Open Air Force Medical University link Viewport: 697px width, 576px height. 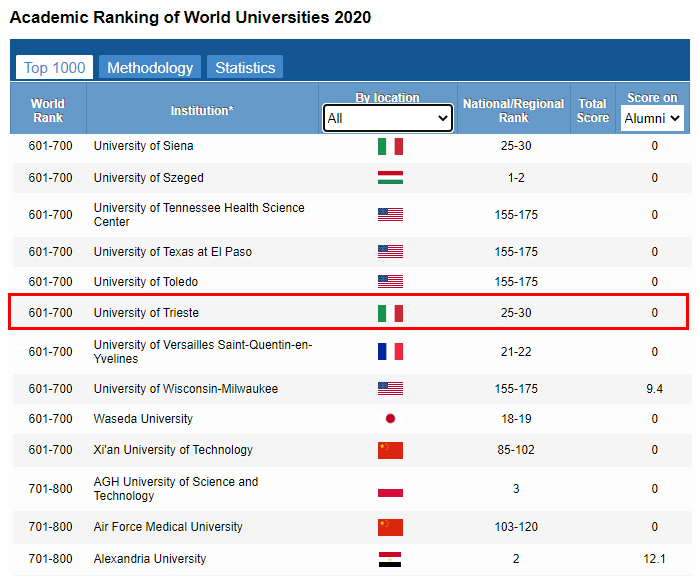(168, 527)
